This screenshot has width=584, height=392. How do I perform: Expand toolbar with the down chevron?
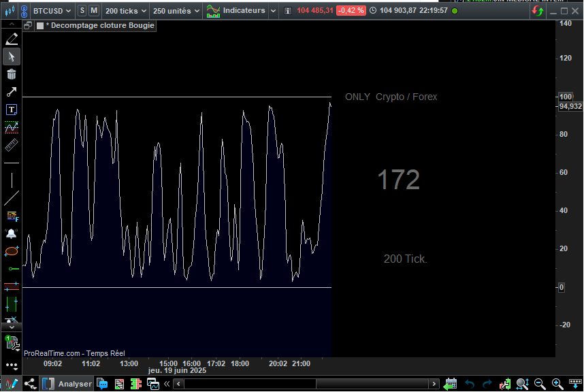pyautogui.click(x=12, y=327)
